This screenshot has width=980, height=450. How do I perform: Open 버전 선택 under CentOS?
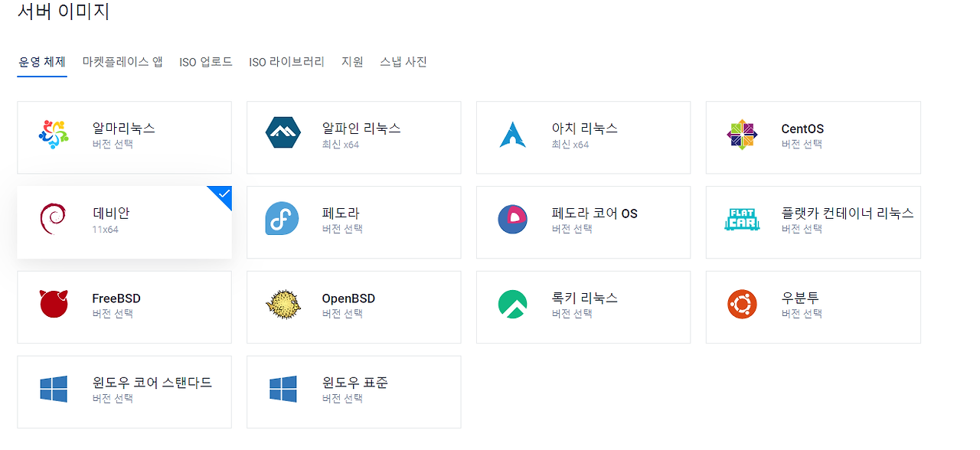pyautogui.click(x=802, y=144)
